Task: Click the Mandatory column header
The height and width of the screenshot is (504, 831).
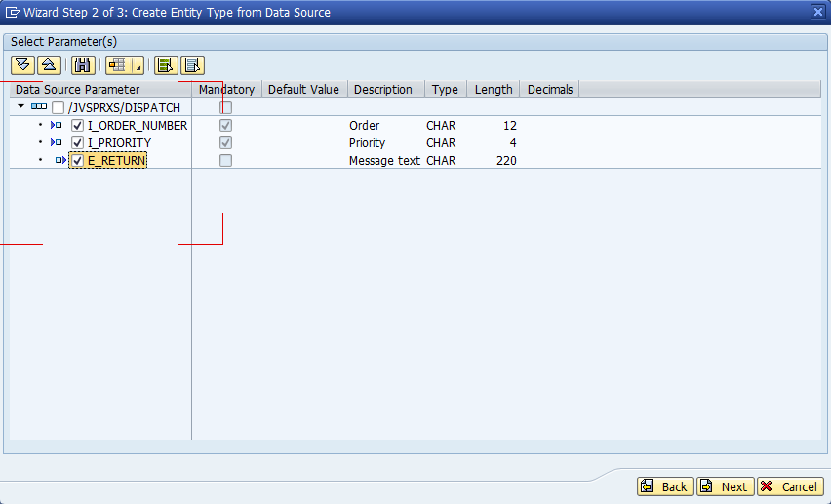Action: pyautogui.click(x=227, y=89)
